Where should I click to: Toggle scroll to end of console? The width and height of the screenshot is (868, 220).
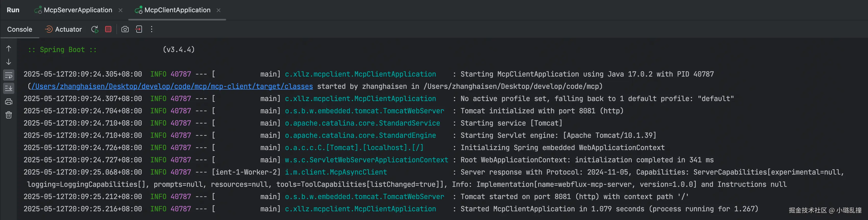click(9, 88)
